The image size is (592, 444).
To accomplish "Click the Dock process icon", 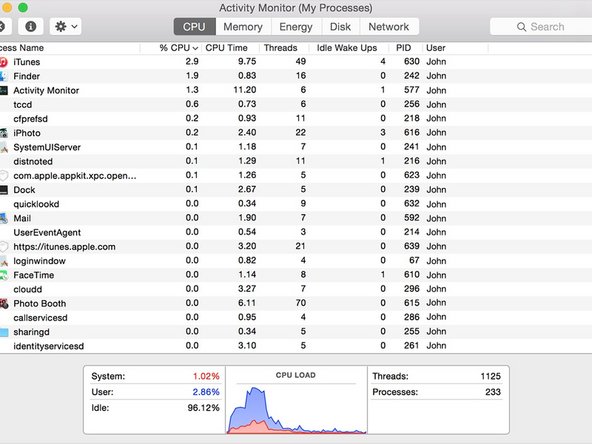I will point(3,190).
